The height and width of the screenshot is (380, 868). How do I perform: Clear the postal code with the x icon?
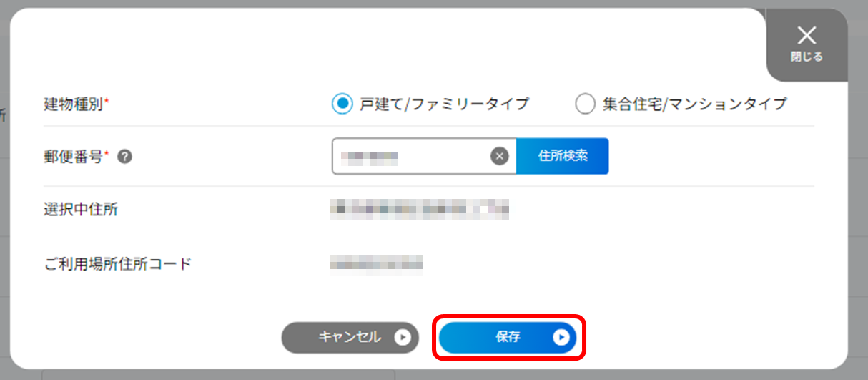[x=500, y=156]
